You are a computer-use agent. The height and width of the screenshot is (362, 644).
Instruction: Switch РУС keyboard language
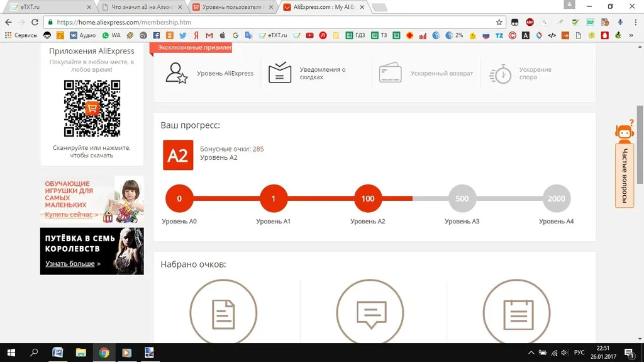tap(579, 353)
